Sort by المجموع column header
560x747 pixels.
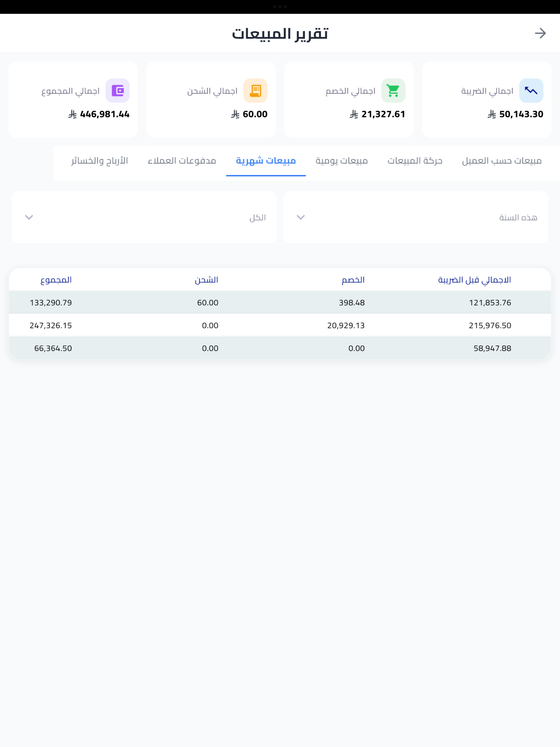point(56,280)
